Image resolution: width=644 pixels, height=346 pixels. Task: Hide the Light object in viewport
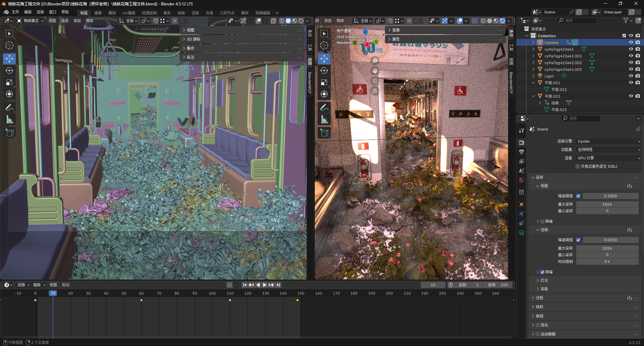pos(631,76)
